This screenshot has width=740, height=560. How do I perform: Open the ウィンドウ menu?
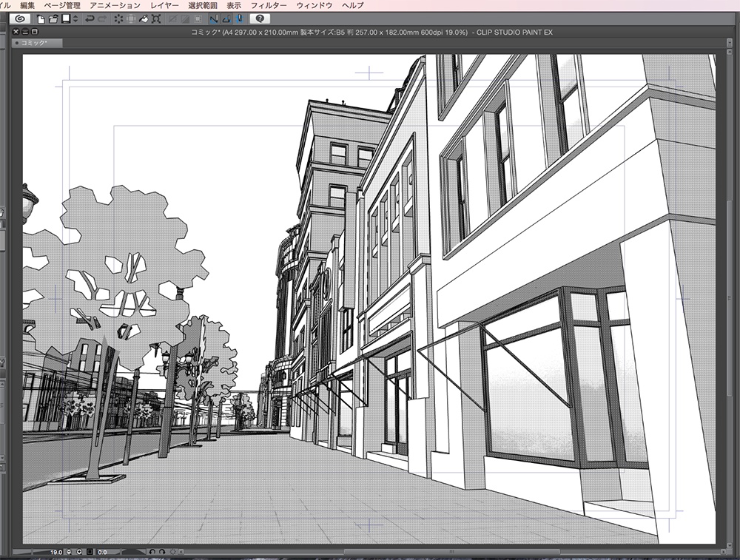314,5
